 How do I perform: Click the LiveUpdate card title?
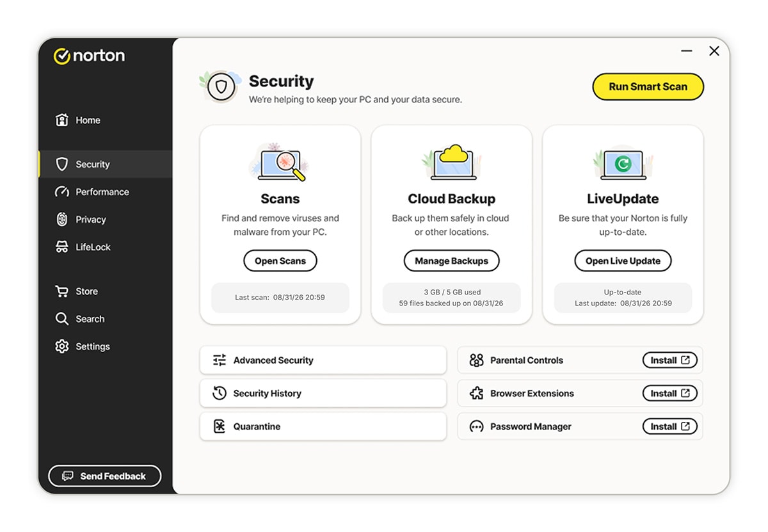(x=623, y=198)
